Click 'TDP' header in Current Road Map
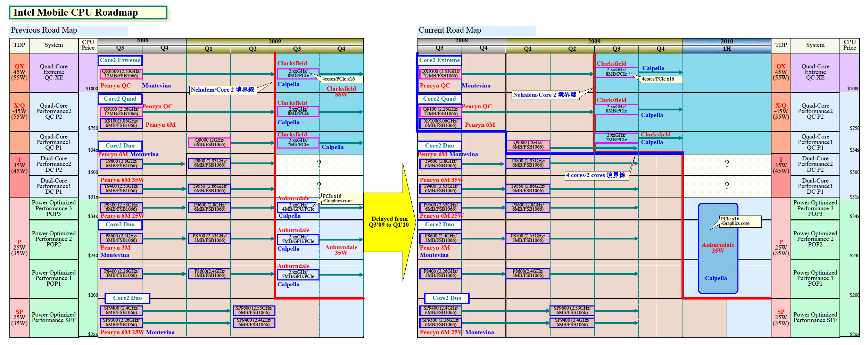This screenshot has height=345, width=868. (x=781, y=45)
